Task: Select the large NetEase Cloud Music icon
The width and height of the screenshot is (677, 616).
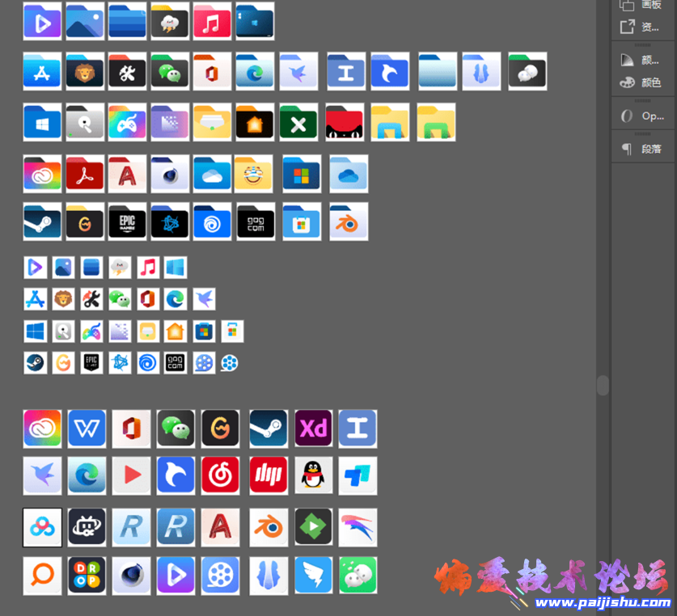Action: click(220, 475)
